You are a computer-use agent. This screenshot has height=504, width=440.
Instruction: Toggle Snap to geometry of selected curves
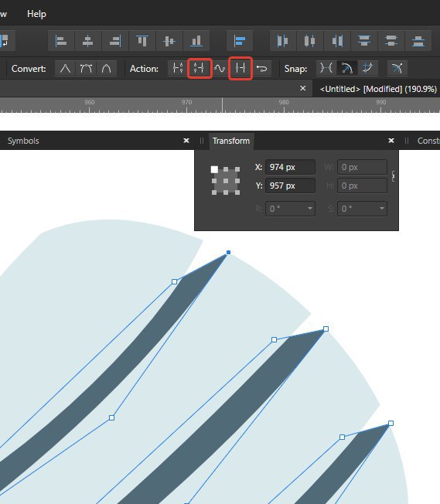point(346,68)
